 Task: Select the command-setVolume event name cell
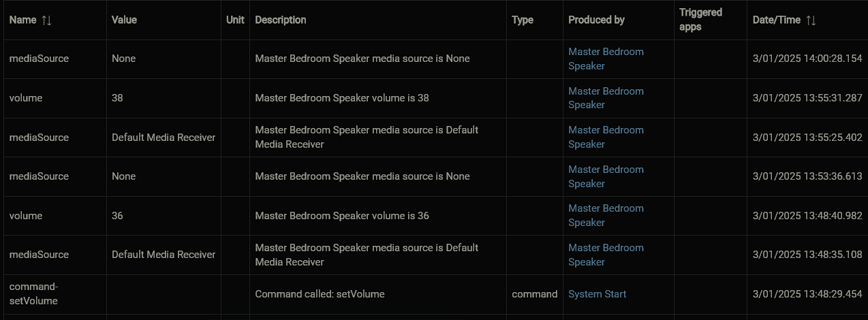coord(53,294)
